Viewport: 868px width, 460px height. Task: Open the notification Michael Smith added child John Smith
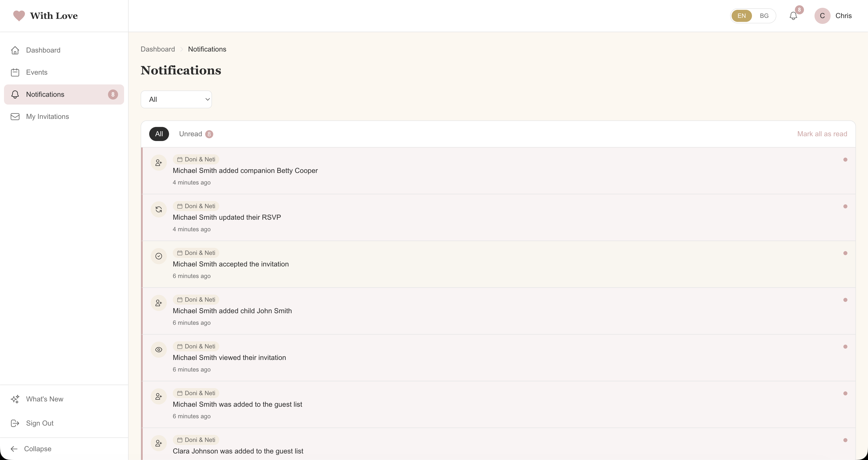coord(232,311)
